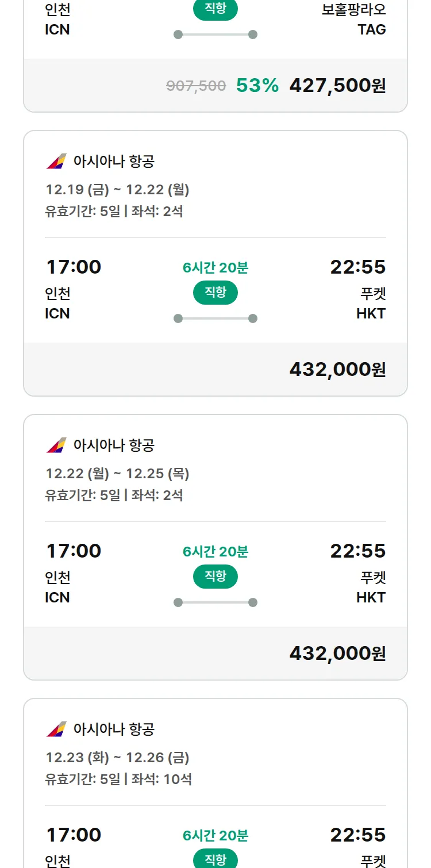This screenshot has height=868, width=431.
Task: Select 432,000원 price of 12.19 flight
Action: [x=337, y=370]
